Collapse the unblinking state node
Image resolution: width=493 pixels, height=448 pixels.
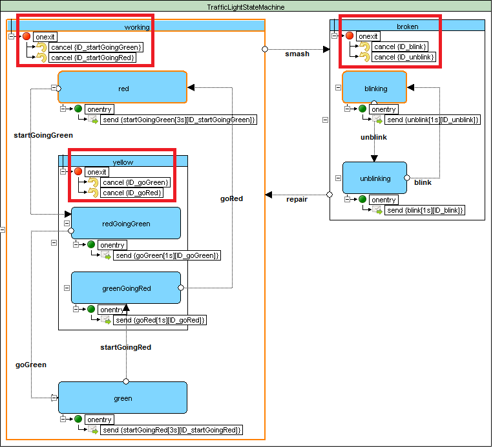[x=339, y=178]
